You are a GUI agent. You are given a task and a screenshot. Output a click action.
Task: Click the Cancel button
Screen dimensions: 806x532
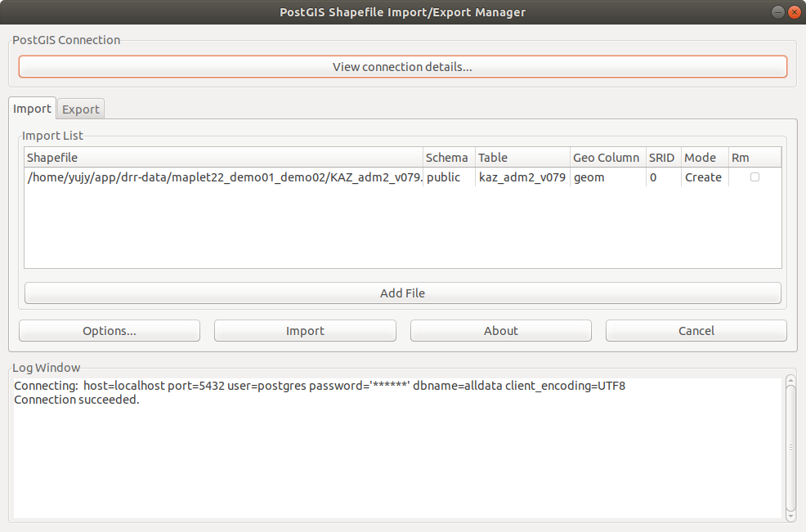point(696,331)
